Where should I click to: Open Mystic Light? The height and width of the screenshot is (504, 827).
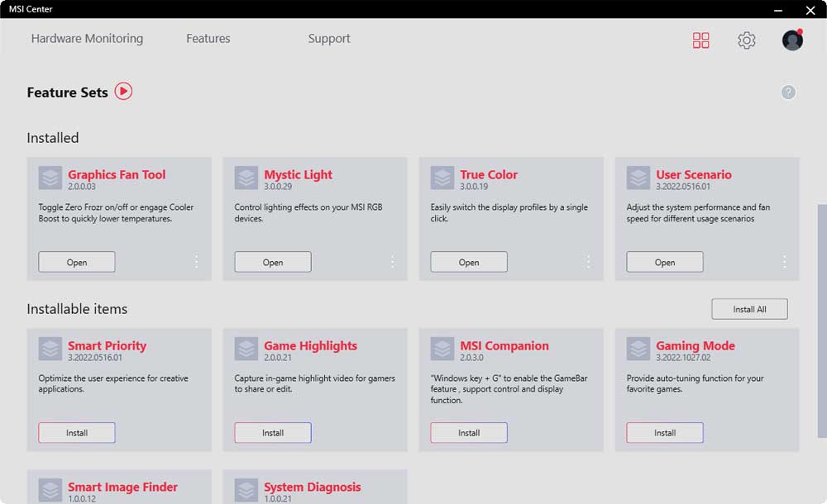pos(273,262)
